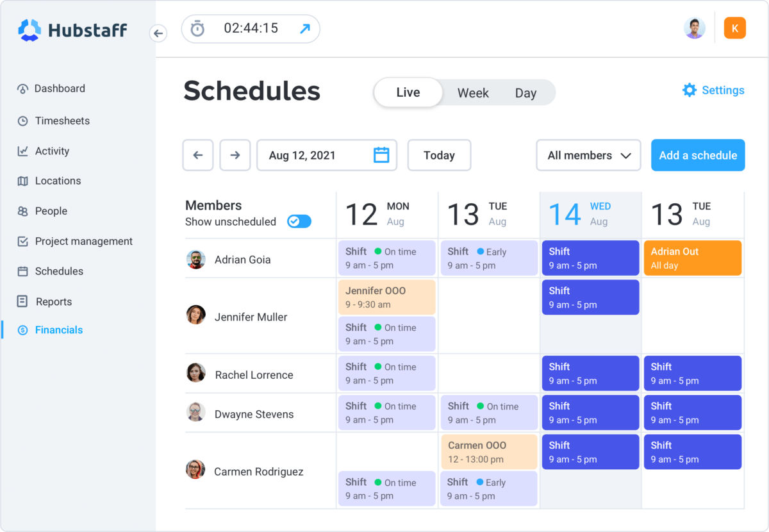The height and width of the screenshot is (532, 769).
Task: Jump to Today using the Today button
Action: pyautogui.click(x=439, y=155)
